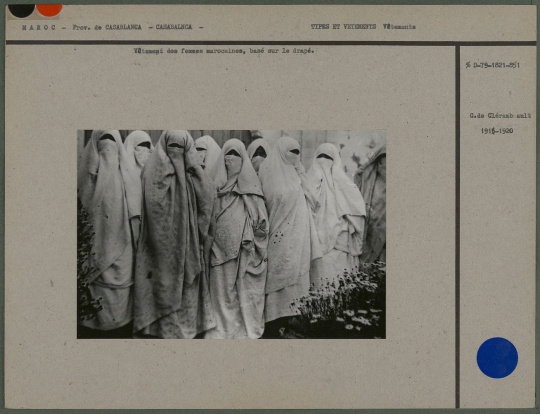Click the thick horizontal divider line

click(x=271, y=42)
